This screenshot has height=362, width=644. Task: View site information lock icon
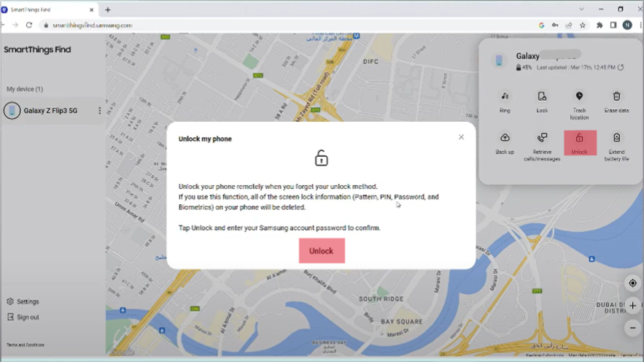tap(46, 26)
